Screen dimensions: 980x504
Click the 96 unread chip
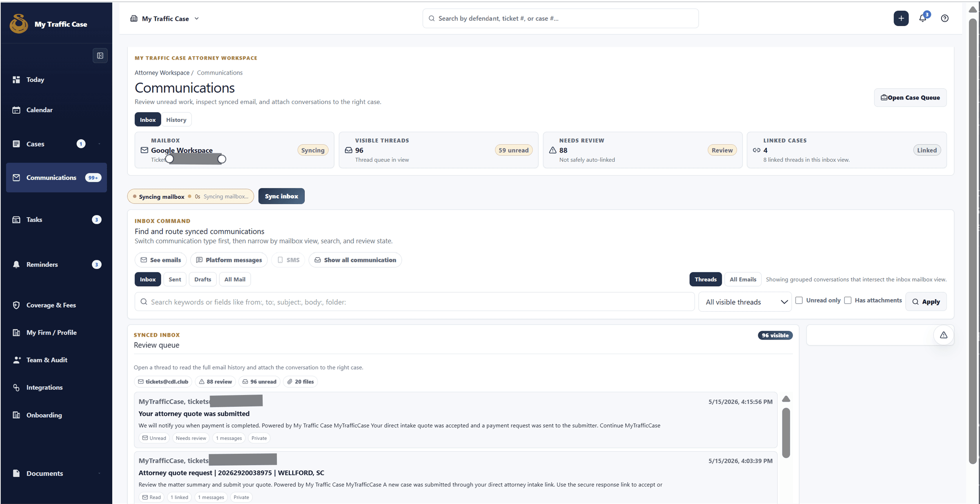point(259,382)
